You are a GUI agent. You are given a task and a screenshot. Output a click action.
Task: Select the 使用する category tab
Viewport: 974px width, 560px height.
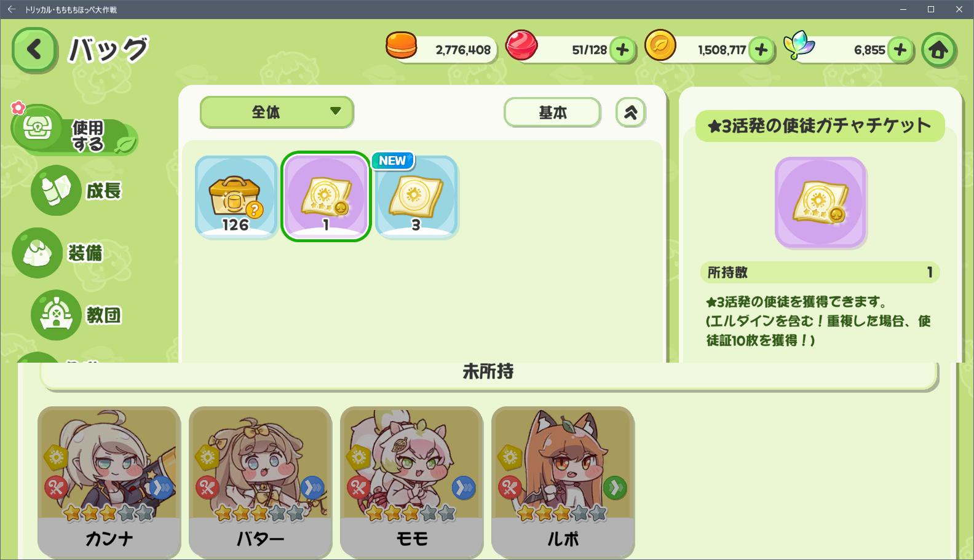click(x=75, y=130)
